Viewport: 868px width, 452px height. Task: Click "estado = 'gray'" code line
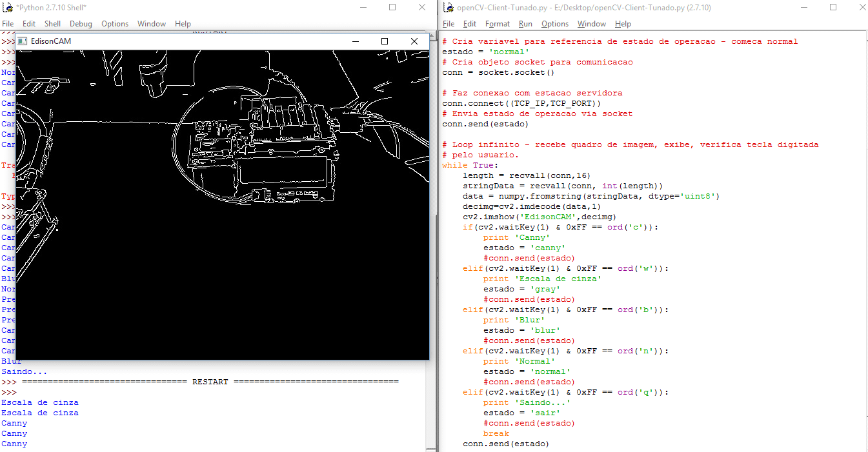tap(521, 289)
